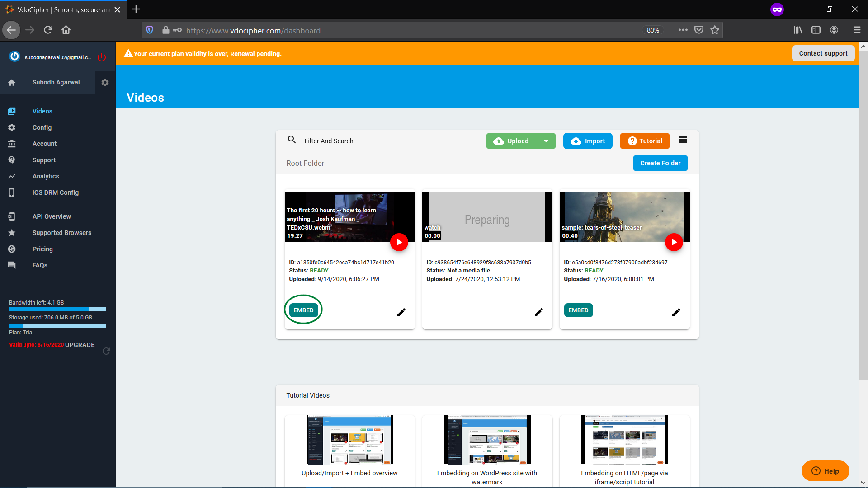Viewport: 868px width, 488px height.
Task: Click the Contact support button
Action: tap(823, 53)
